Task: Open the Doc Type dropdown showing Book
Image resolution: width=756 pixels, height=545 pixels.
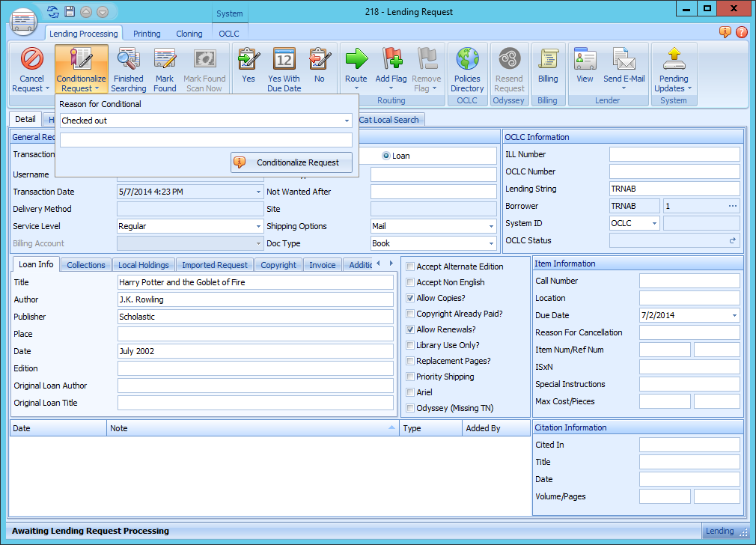Action: pyautogui.click(x=490, y=243)
